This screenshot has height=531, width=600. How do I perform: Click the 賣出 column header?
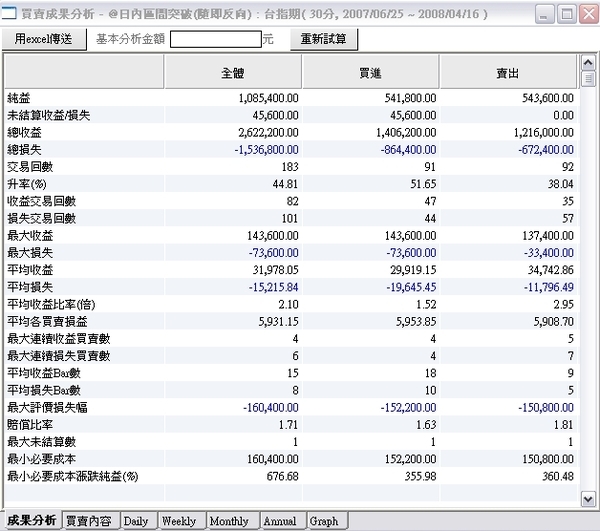coord(508,73)
